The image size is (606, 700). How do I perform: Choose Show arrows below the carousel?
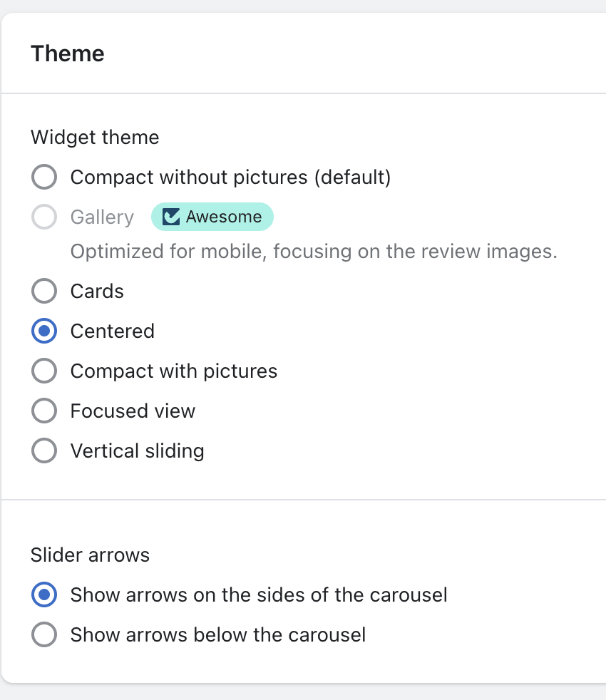44,634
